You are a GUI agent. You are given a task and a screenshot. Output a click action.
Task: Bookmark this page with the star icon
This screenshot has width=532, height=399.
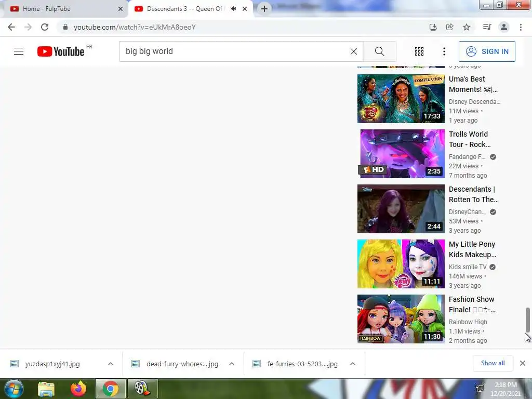pos(467,27)
